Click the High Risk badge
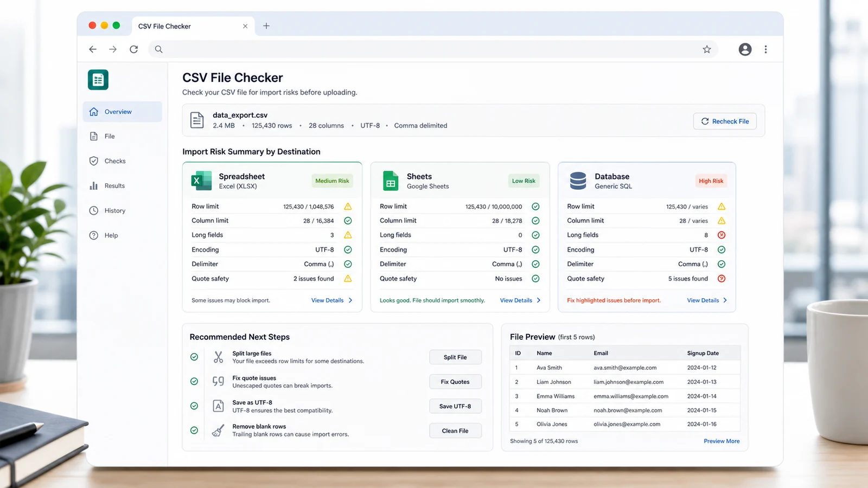 (711, 181)
